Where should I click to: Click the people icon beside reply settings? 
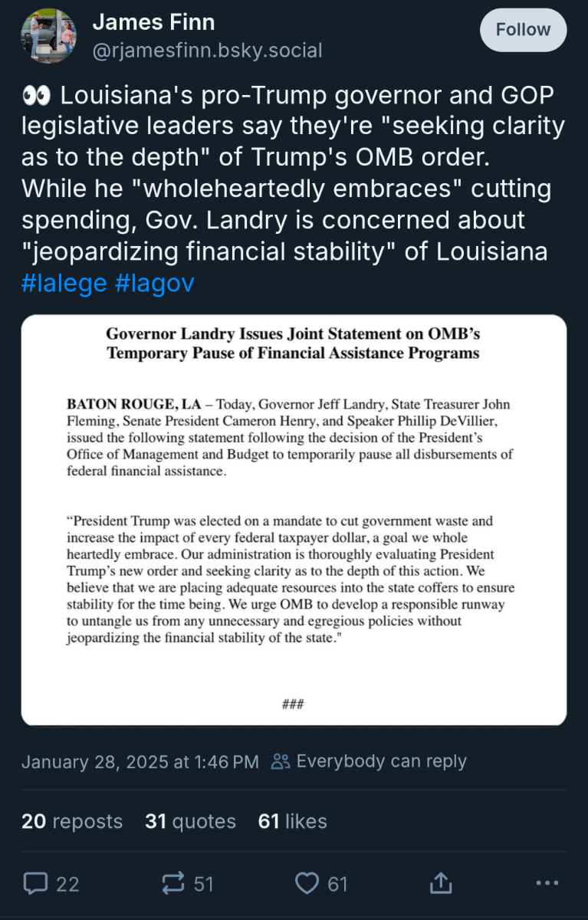tap(281, 761)
